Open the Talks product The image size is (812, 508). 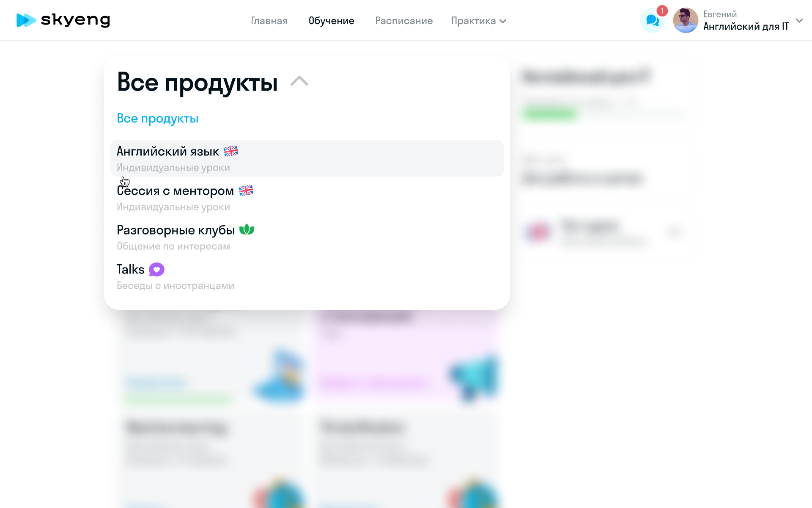point(130,269)
